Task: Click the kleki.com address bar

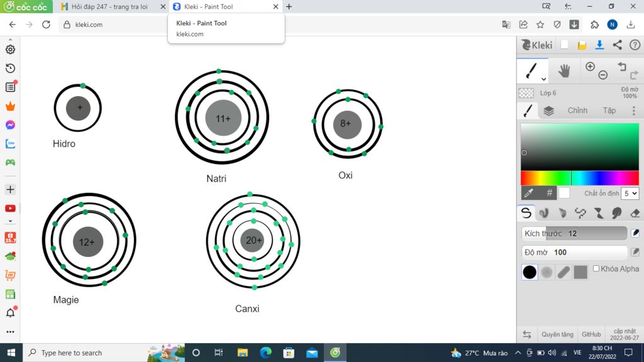Action: point(279,25)
